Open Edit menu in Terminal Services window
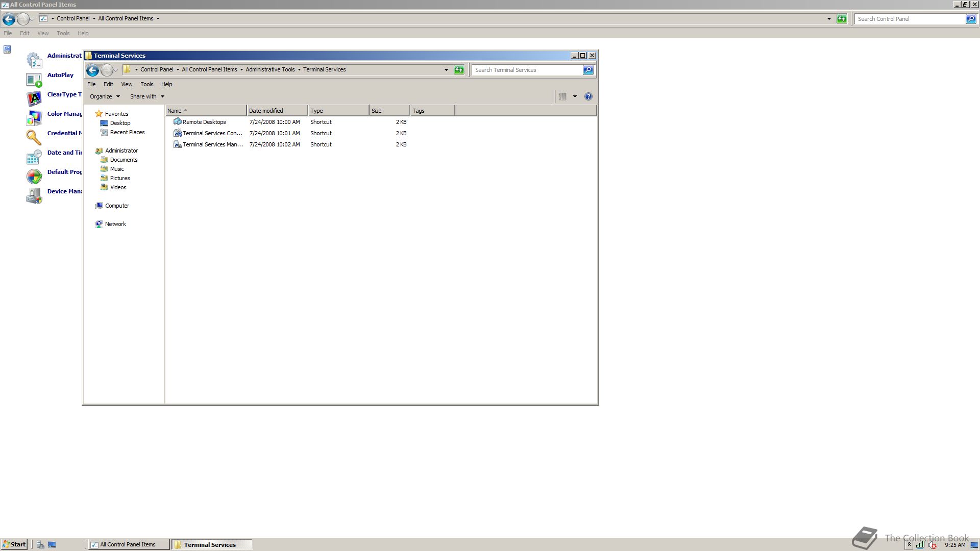 [108, 84]
